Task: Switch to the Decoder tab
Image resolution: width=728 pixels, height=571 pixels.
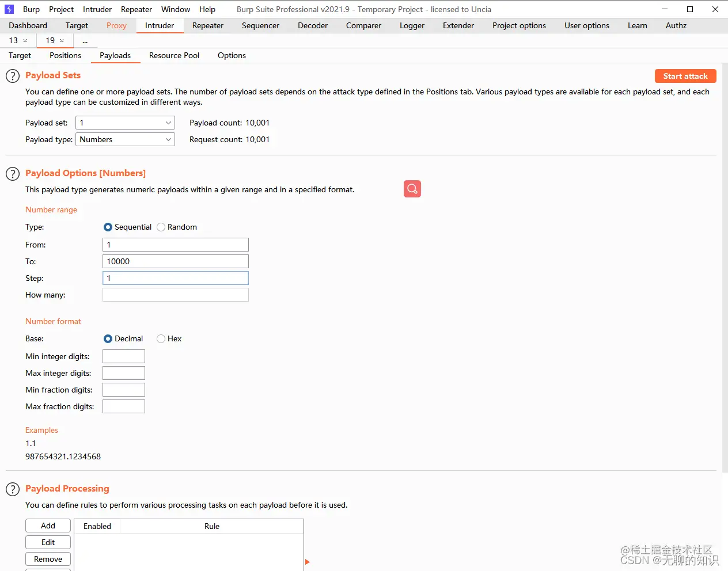Action: [313, 25]
